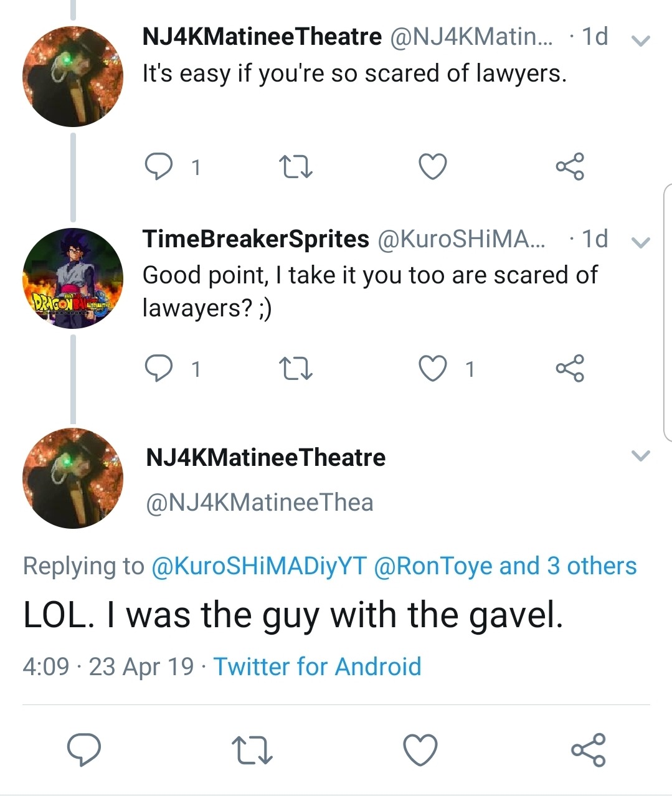The image size is (672, 796).
Task: Like the 'It's easy if you're so scared' tweet
Action: point(432,167)
